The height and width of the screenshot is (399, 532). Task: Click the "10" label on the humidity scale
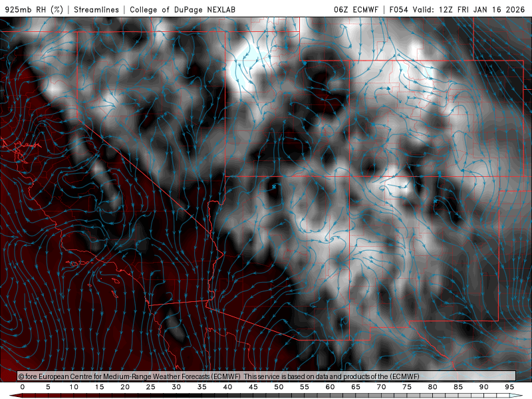click(74, 387)
